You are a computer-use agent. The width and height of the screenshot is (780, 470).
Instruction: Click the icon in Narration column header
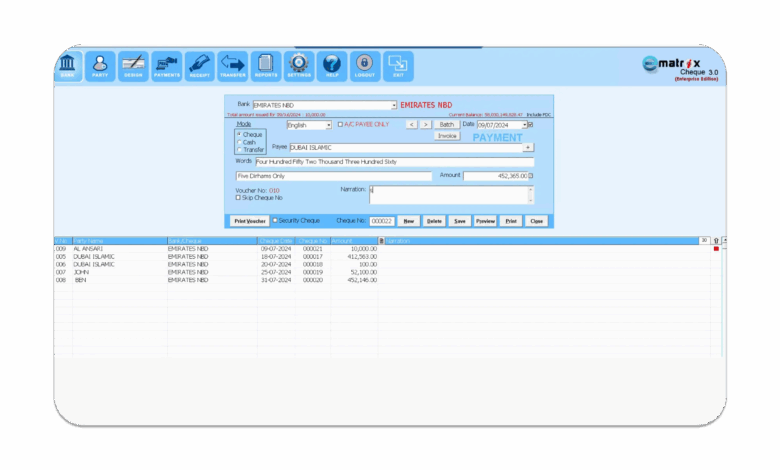click(x=382, y=241)
